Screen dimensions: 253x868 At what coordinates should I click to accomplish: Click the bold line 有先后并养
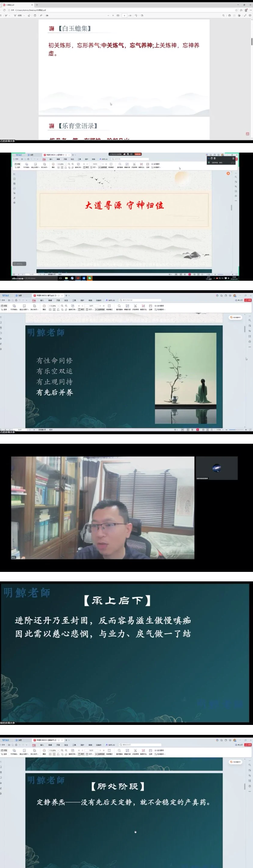54,393
